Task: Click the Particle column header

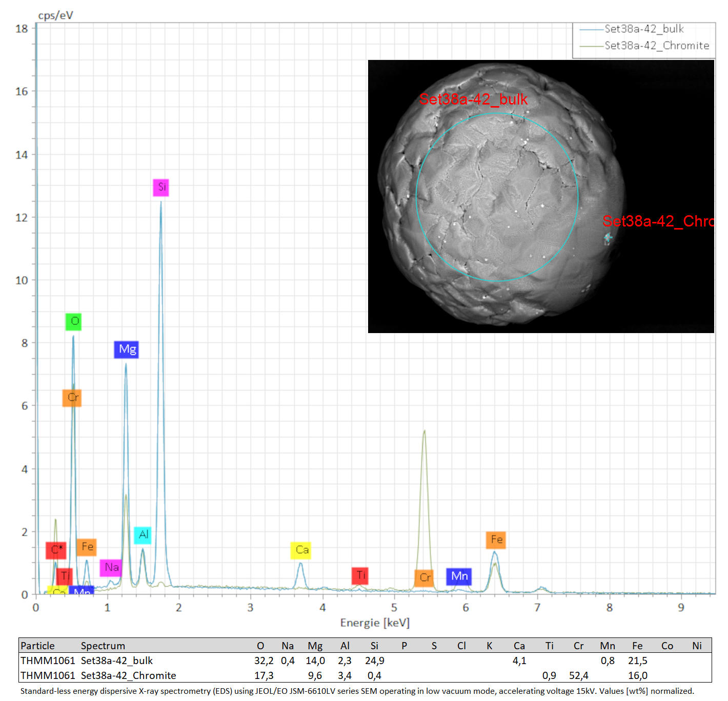Action: [x=37, y=646]
